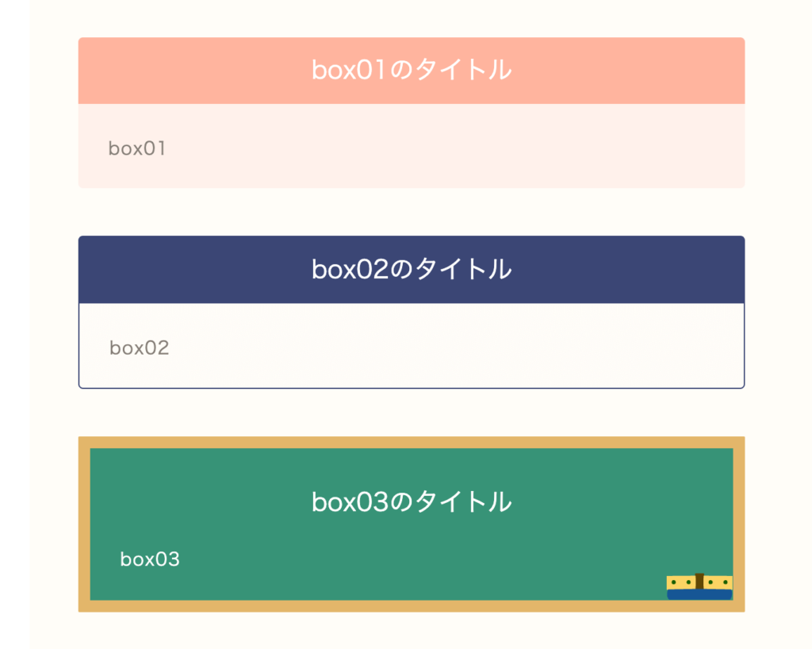Click the box01 body text
Image resolution: width=812 pixels, height=649 pixels.
pos(137,148)
